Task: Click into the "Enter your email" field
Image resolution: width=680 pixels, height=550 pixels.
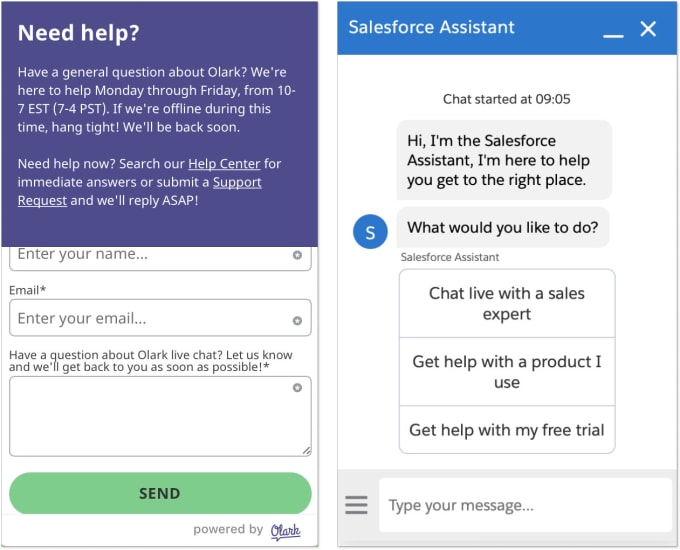Action: tap(150, 319)
